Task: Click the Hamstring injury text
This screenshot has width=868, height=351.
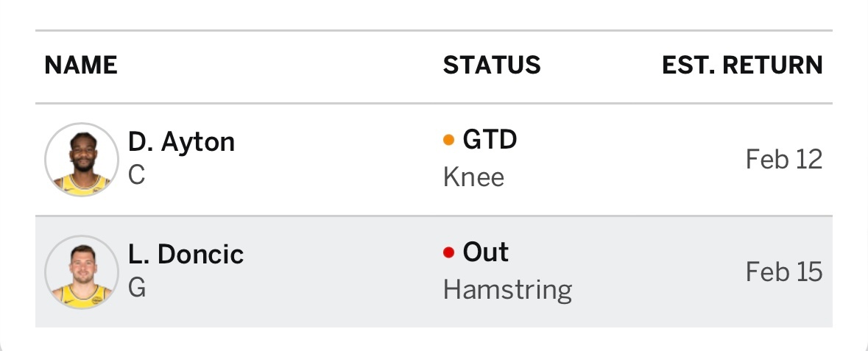Action: (x=507, y=290)
